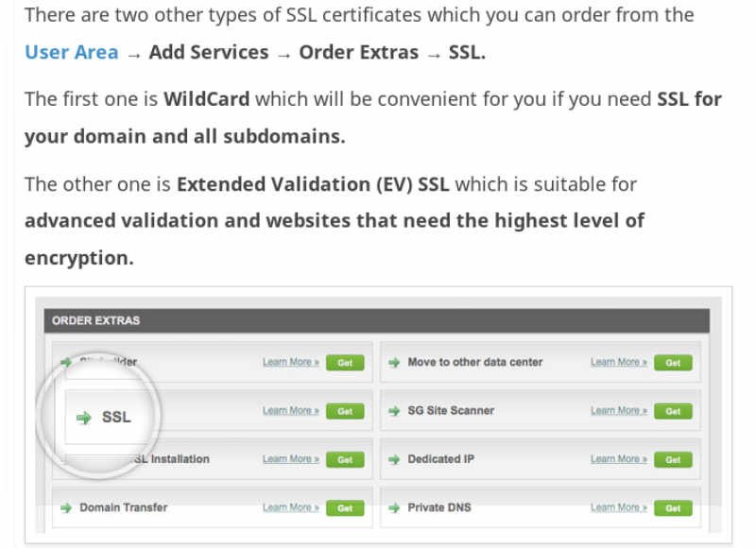The height and width of the screenshot is (548, 756).
Task: Click the bold Order Extras breadcrumb text
Action: (x=359, y=52)
